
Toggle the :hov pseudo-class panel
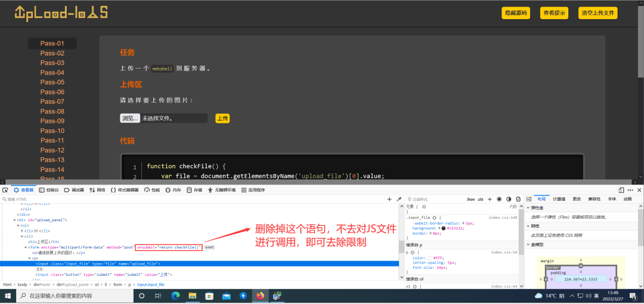click(x=470, y=199)
